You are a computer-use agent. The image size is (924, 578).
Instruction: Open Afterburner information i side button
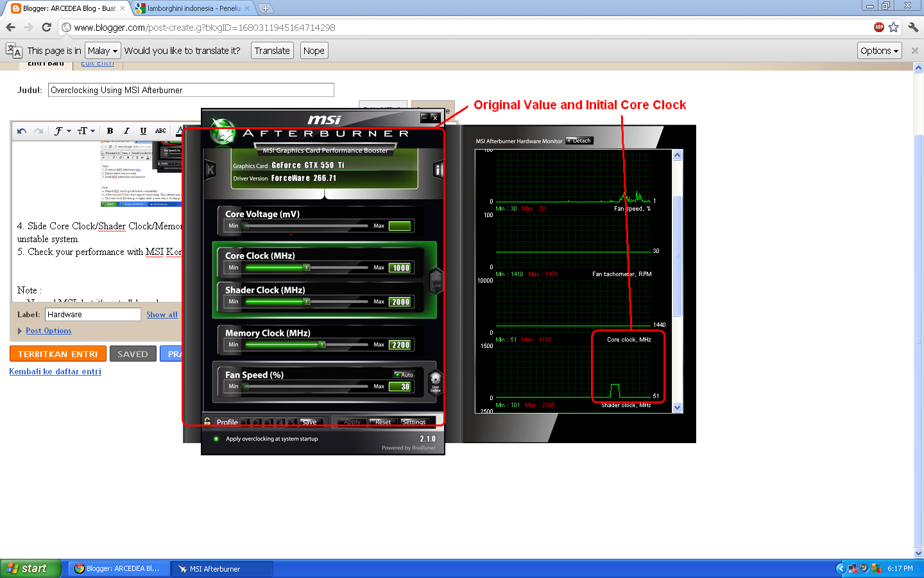tap(438, 170)
